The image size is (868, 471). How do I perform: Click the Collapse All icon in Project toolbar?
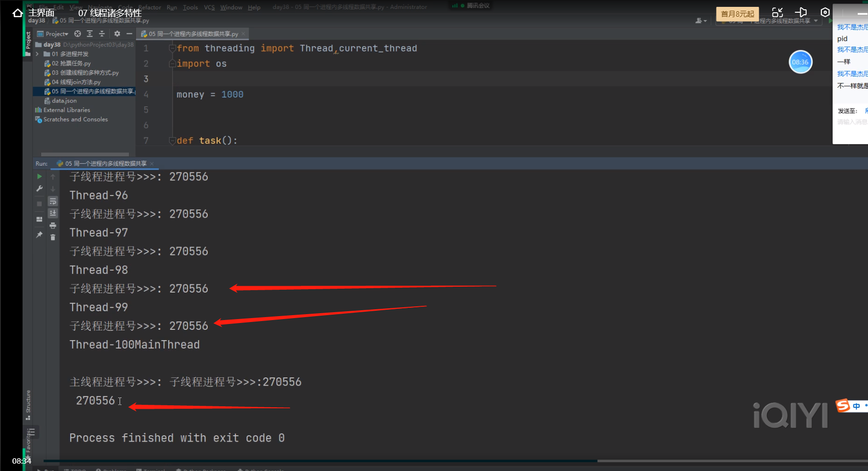tap(102, 34)
